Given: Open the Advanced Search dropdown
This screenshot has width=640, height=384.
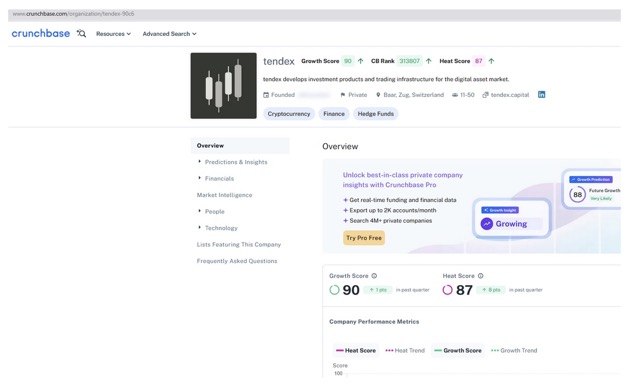Looking at the screenshot, I should tap(169, 34).
